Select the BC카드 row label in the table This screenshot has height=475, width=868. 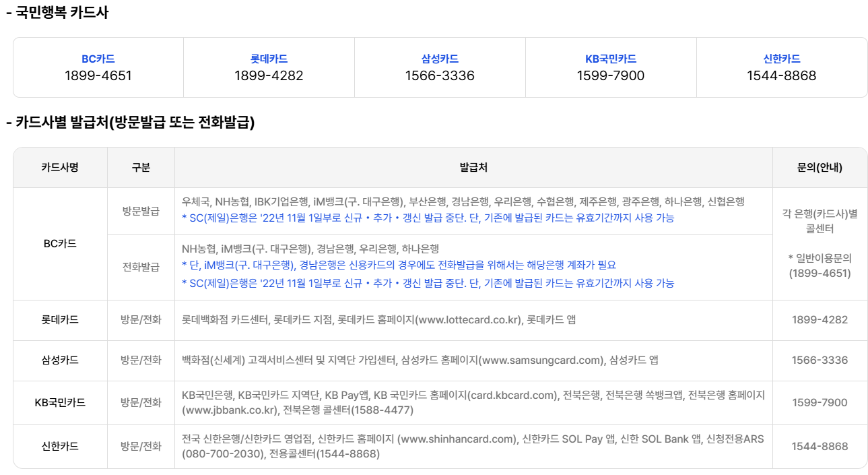pyautogui.click(x=59, y=244)
